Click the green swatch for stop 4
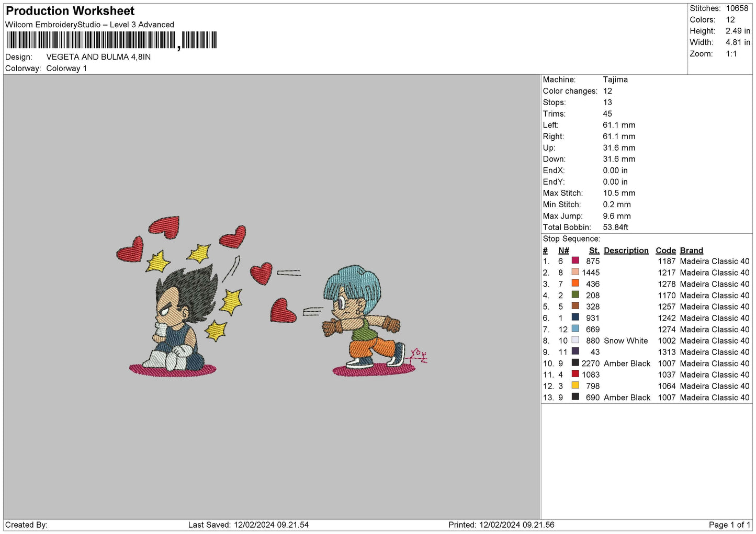 575,294
